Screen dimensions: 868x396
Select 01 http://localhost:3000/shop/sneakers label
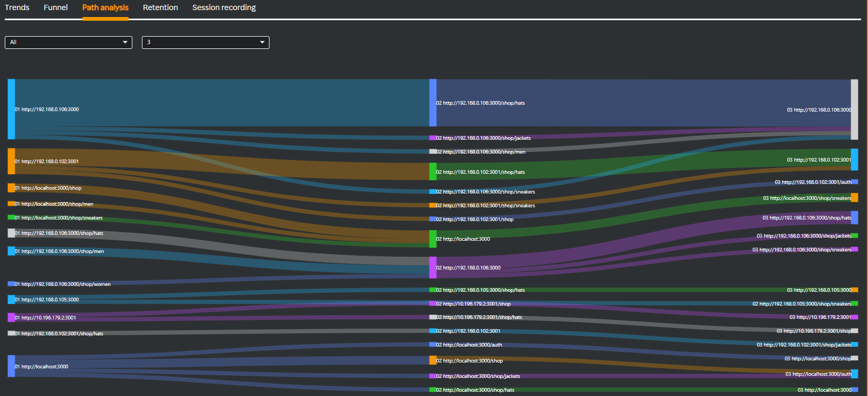pyautogui.click(x=59, y=218)
